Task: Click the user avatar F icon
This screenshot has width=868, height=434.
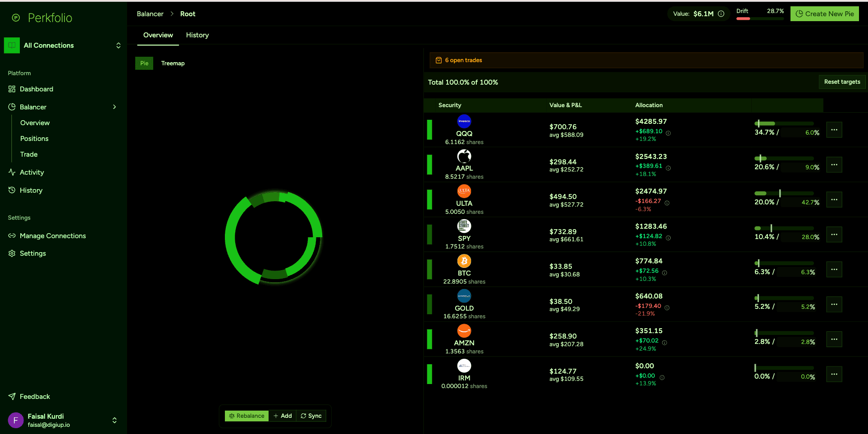Action: pyautogui.click(x=16, y=420)
